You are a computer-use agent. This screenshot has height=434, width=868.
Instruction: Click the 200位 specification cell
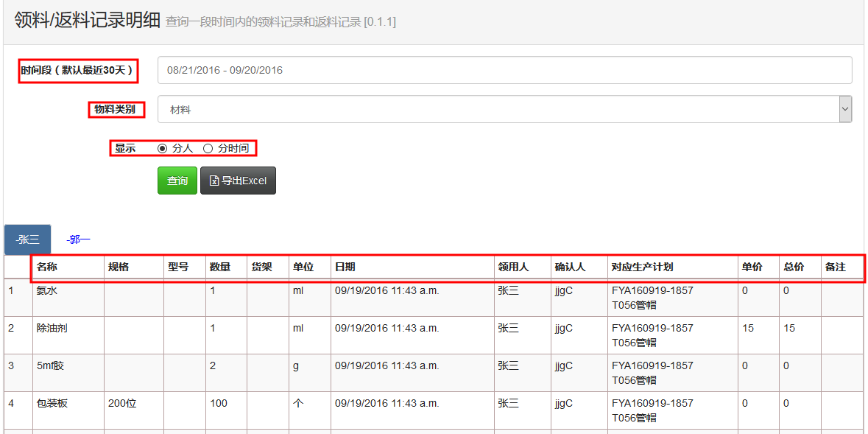click(x=122, y=403)
